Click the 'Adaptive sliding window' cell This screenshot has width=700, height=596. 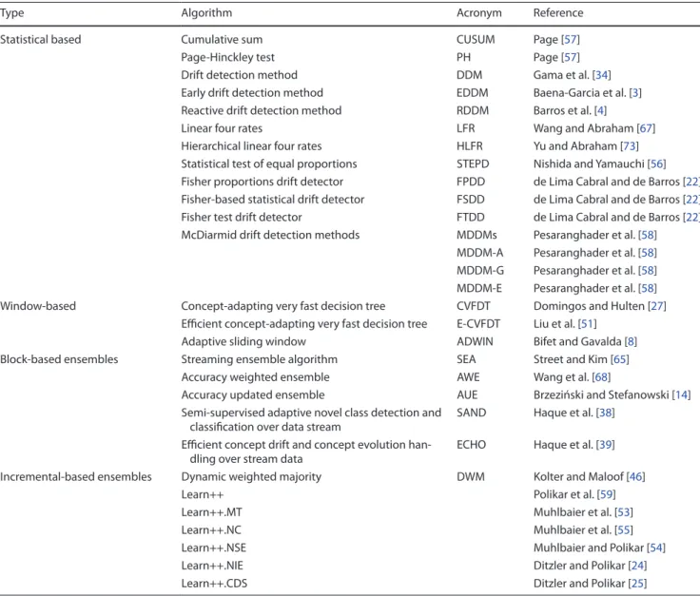pos(243,341)
